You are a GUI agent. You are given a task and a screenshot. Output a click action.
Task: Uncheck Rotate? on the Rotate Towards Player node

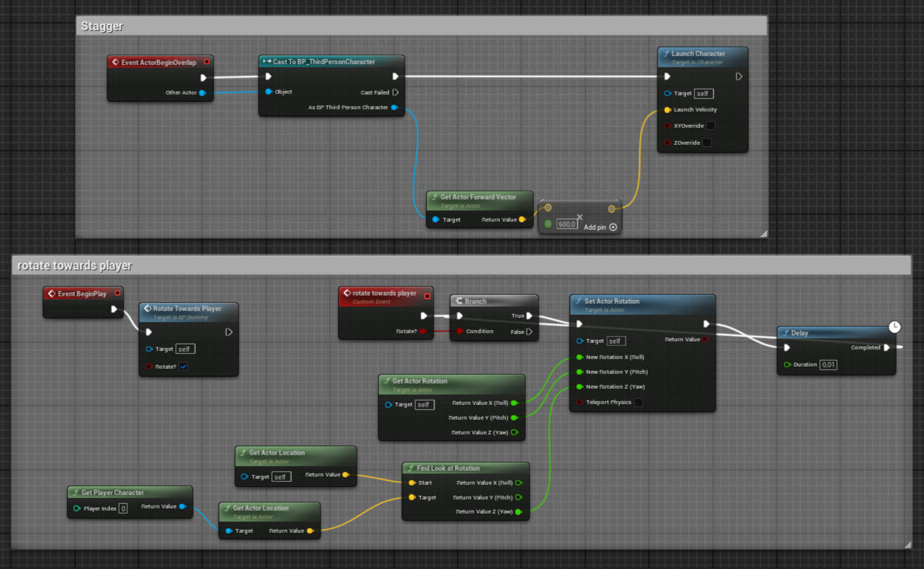pyautogui.click(x=183, y=367)
